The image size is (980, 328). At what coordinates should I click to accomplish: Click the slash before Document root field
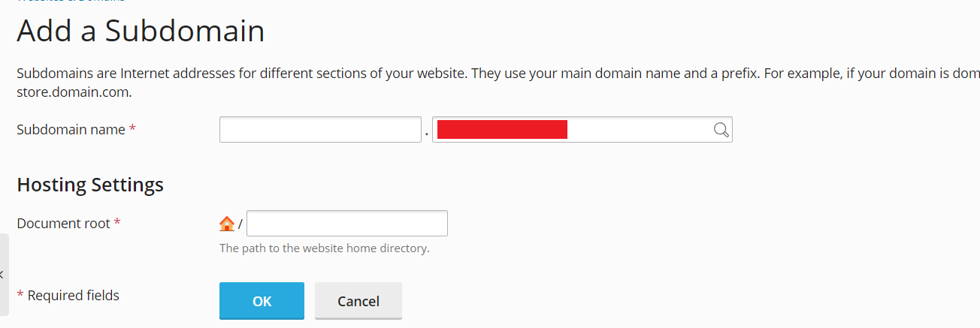(x=240, y=224)
